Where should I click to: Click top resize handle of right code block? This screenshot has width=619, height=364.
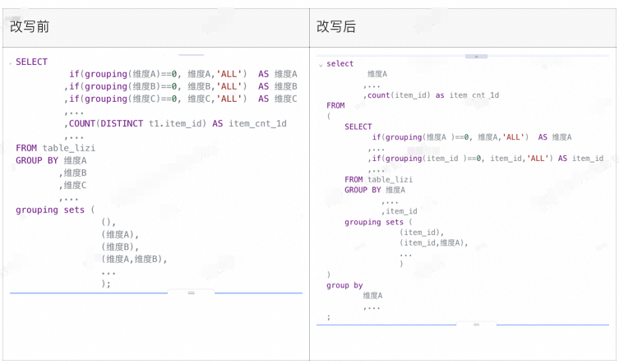(476, 57)
